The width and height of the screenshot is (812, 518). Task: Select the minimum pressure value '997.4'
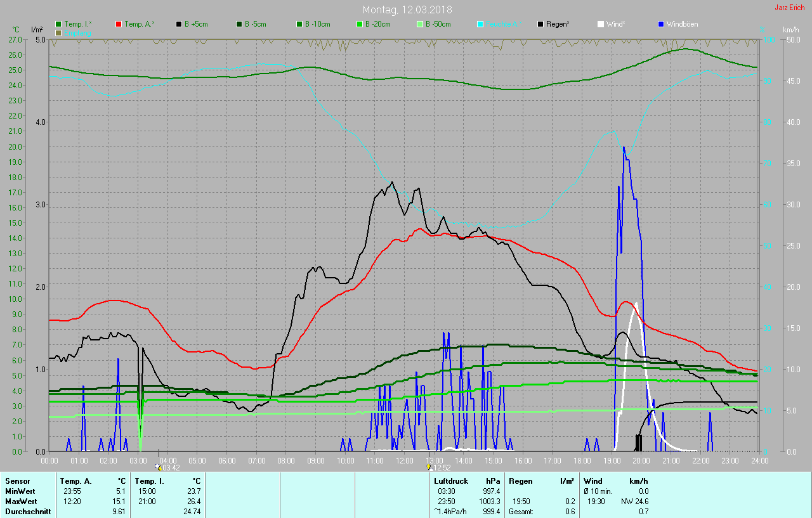492,491
